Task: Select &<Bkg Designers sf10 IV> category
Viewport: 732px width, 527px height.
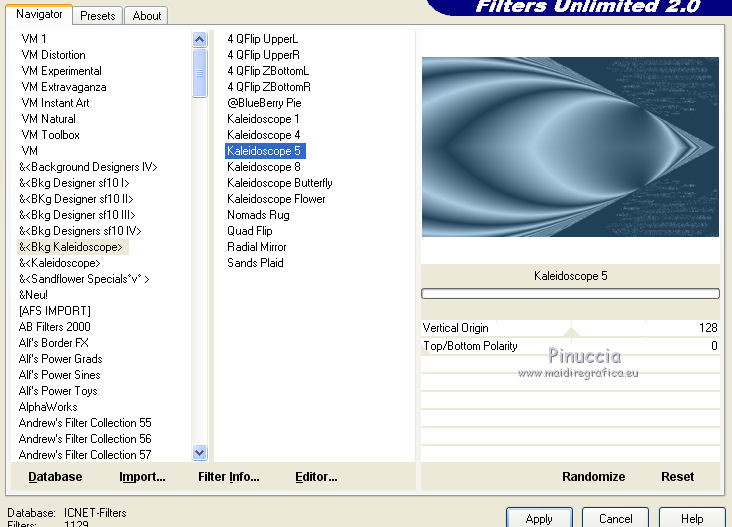Action: point(80,231)
